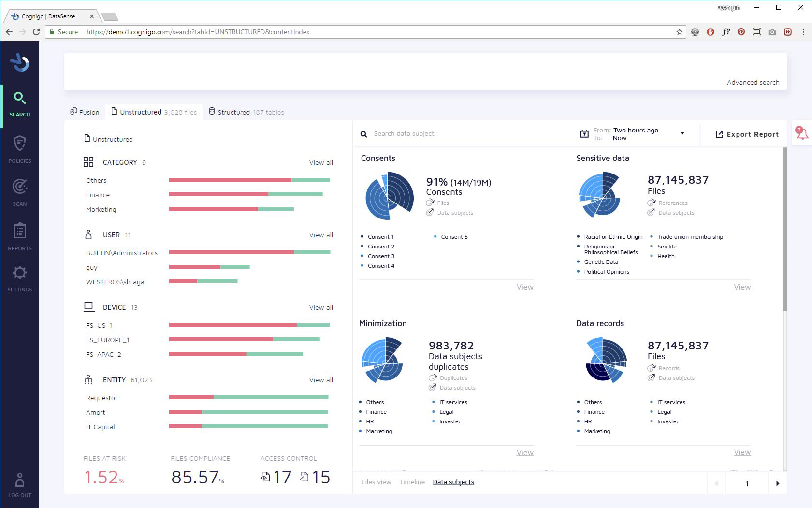Select the Unstructured files tab
812x508 pixels.
coord(154,112)
